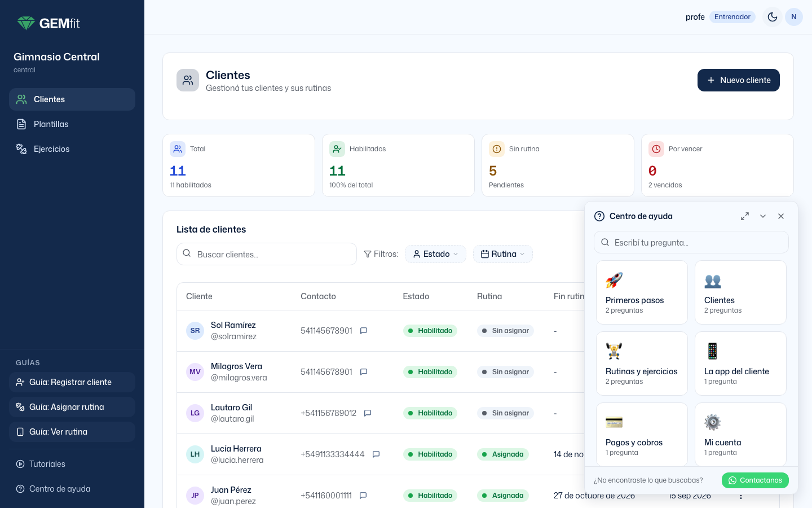Open the Primeros pasos rocket category
812x508 pixels.
642,292
